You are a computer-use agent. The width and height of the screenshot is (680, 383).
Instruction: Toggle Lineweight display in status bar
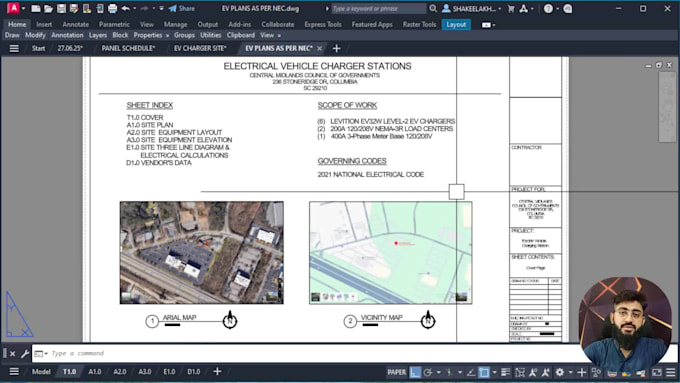505,372
